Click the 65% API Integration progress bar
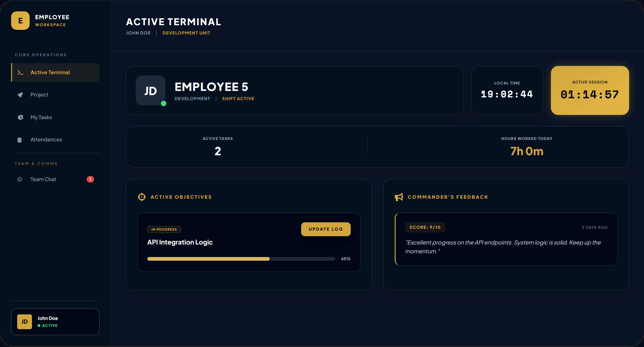The image size is (644, 347). [241, 259]
